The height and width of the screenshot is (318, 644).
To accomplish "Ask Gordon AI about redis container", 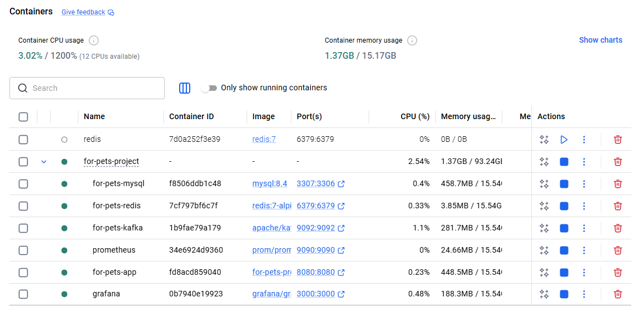I will click(544, 140).
